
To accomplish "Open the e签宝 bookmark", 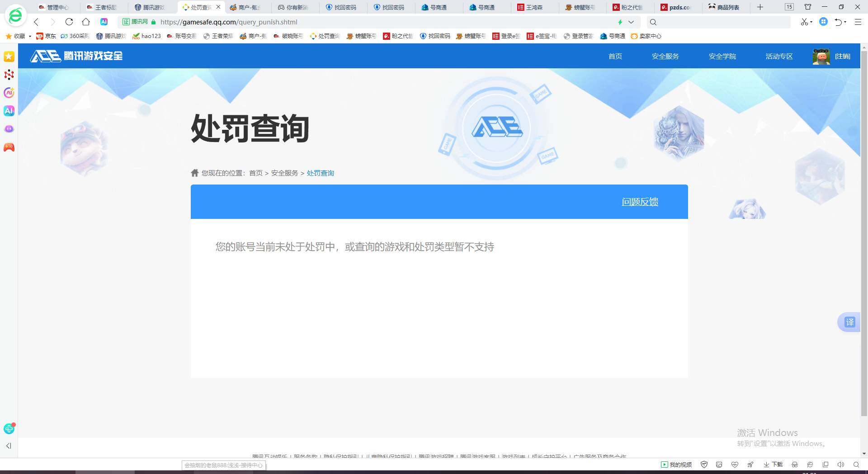I will click(542, 36).
